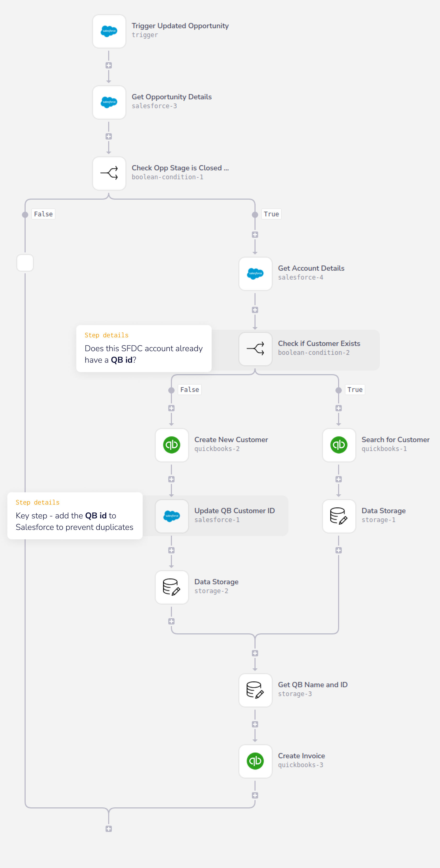This screenshot has height=868, width=440.
Task: Click the Check Opp Stage branch icon
Action: click(108, 173)
